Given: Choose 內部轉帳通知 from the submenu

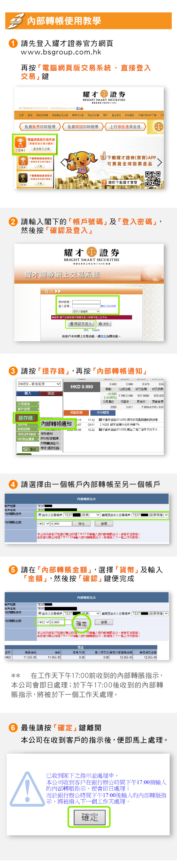Looking at the screenshot, I should (x=56, y=424).
